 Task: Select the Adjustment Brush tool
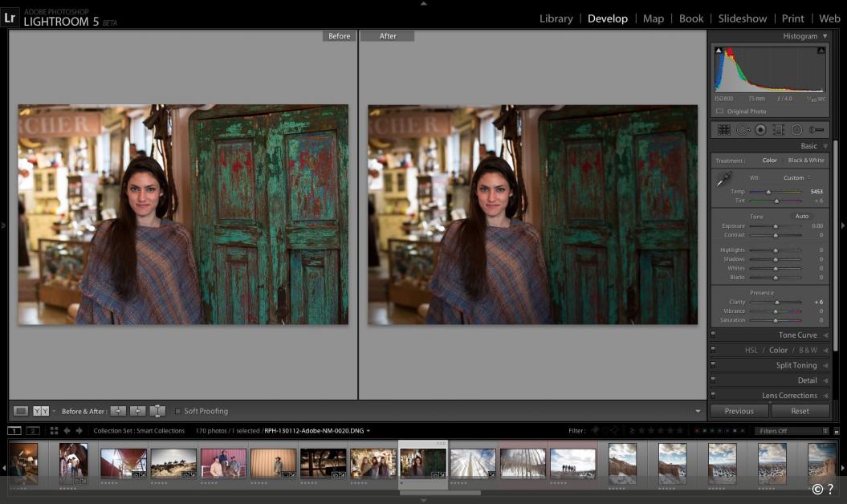817,129
